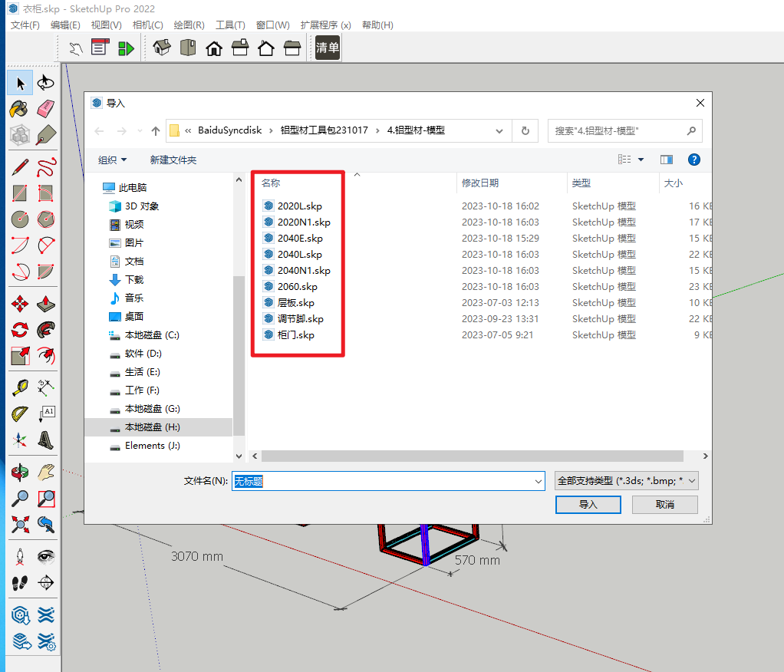Click the 取消 button
Screen dimensions: 784x672
click(664, 504)
